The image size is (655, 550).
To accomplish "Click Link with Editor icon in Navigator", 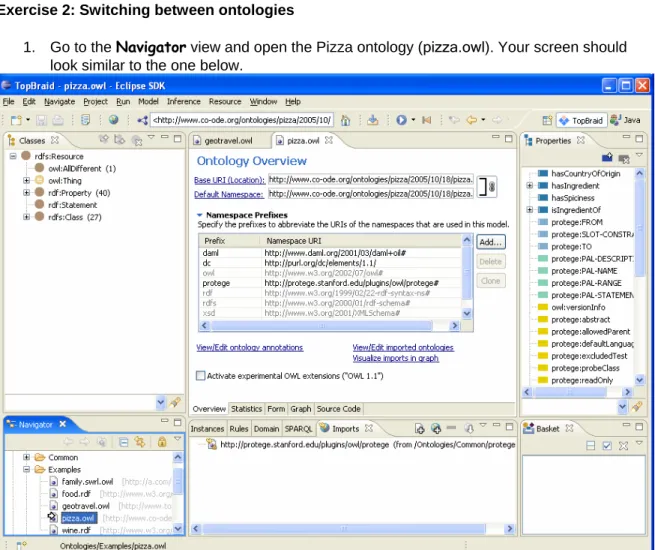I will [140, 442].
